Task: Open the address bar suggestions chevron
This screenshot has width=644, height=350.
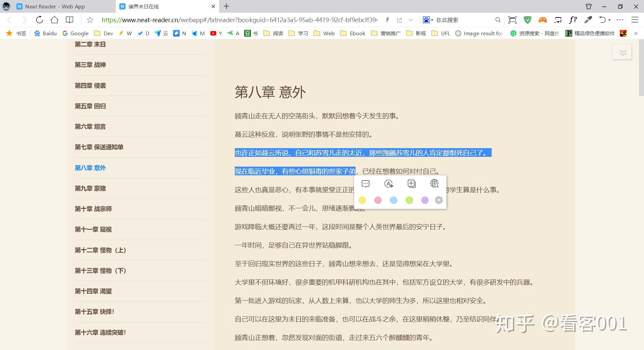Action: coord(411,20)
